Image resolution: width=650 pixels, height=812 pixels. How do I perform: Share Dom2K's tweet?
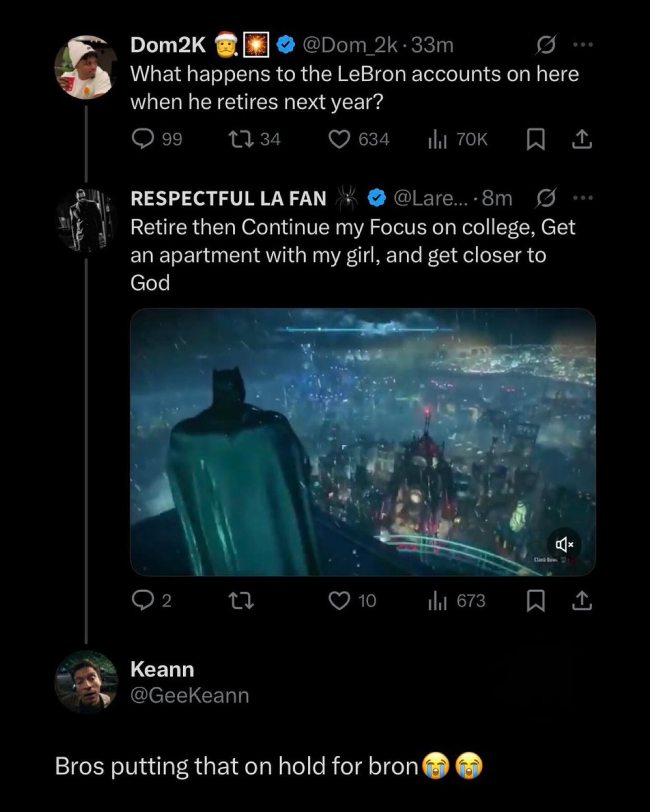582,139
